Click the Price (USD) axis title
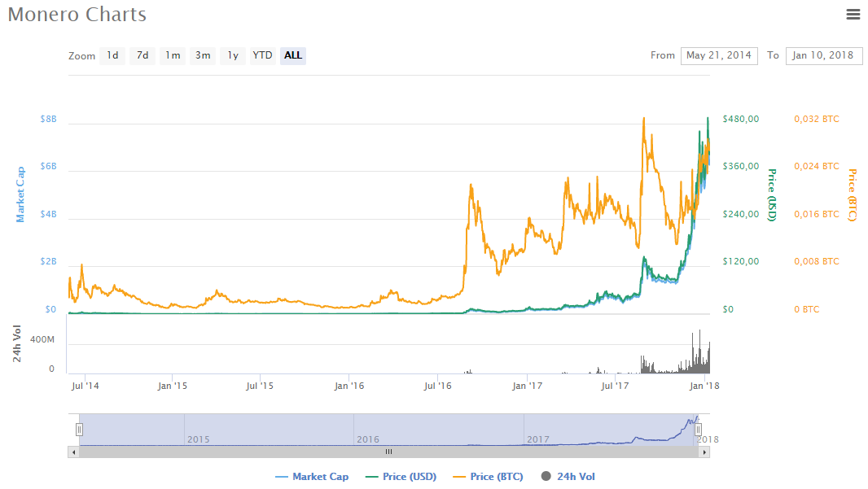Screen dimensions: 868x489 [772, 194]
